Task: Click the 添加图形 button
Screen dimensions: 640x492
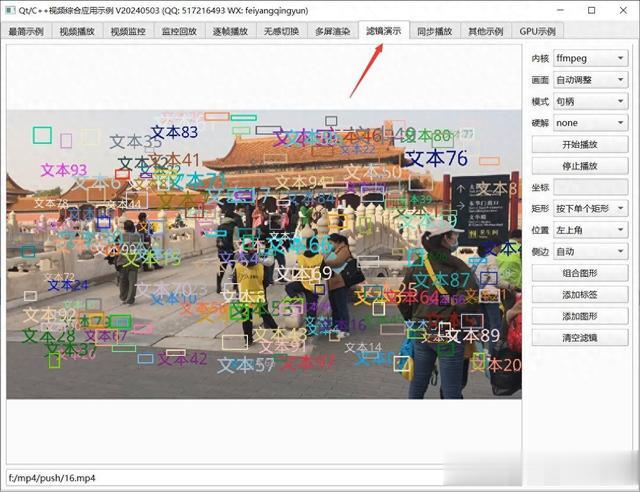Action: 580,316
